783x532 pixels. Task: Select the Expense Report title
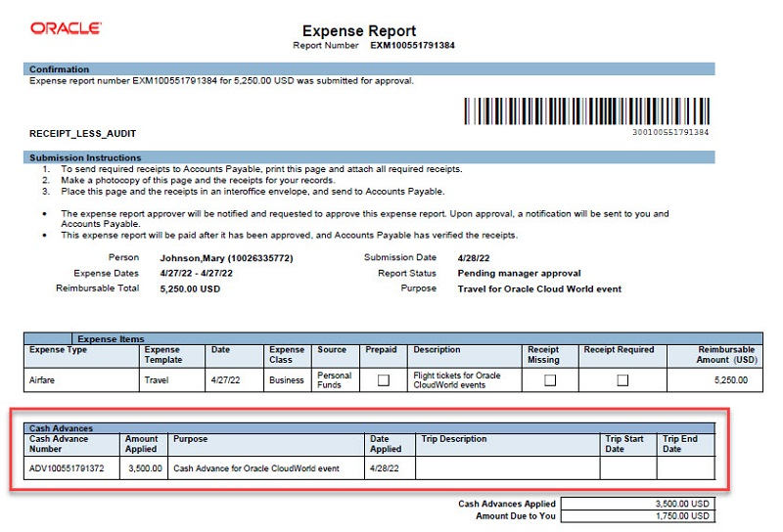pyautogui.click(x=359, y=31)
